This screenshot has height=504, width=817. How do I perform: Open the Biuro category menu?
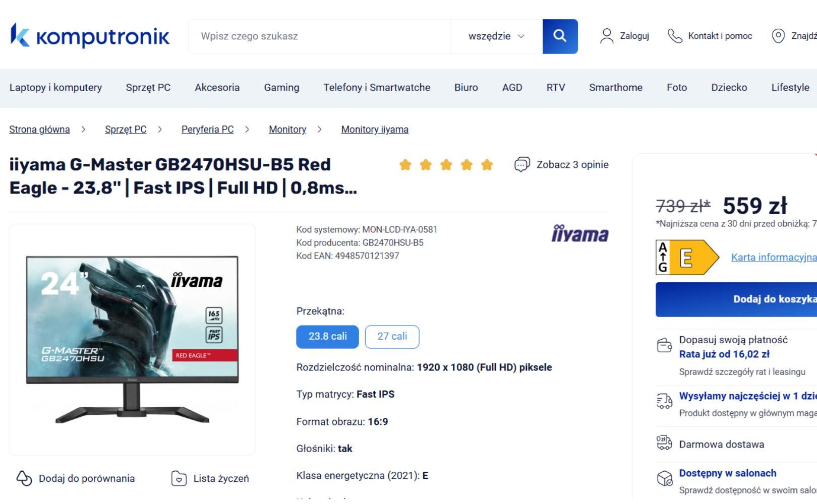[x=466, y=88]
